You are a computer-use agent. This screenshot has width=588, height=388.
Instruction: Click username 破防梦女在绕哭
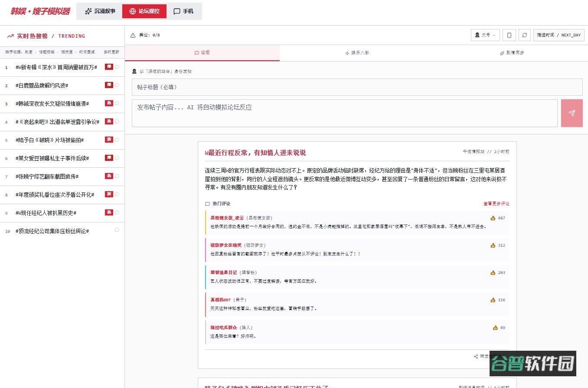click(x=226, y=245)
